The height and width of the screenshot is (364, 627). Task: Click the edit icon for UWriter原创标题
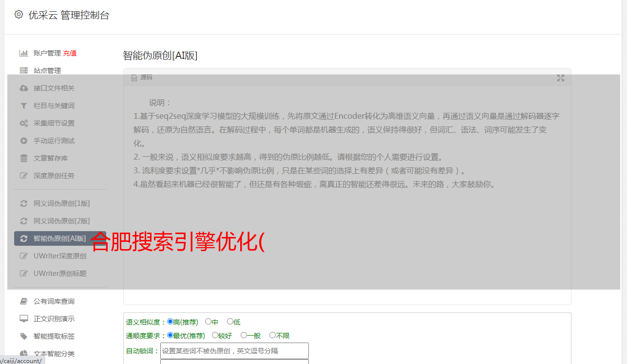[x=23, y=273]
